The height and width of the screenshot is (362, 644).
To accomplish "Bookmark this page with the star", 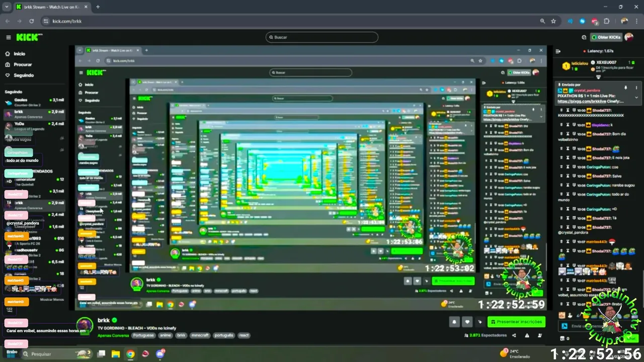I will (553, 21).
